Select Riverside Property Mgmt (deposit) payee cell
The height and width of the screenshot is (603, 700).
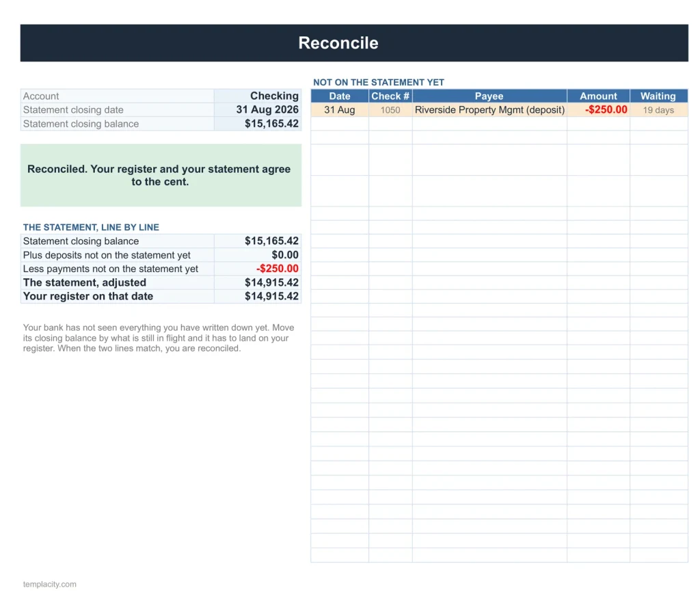coord(489,110)
